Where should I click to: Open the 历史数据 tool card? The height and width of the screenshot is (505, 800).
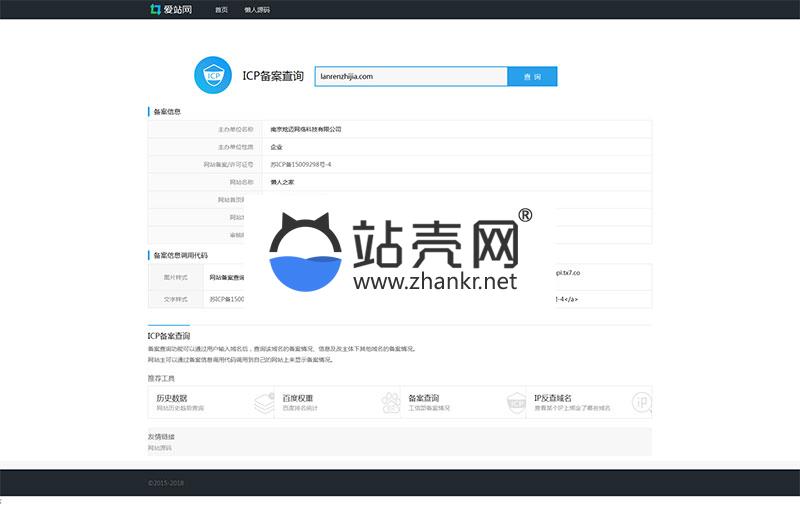pyautogui.click(x=211, y=402)
